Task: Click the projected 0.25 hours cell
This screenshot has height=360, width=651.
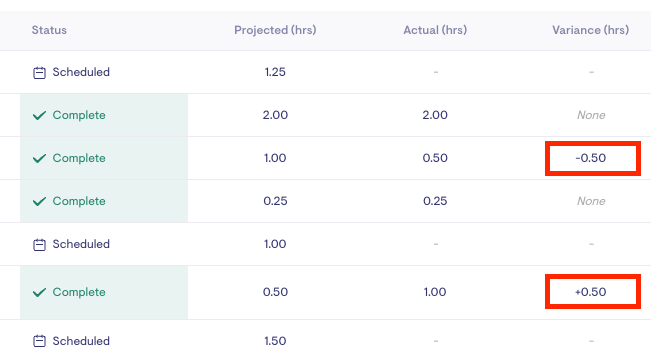Action: click(275, 201)
